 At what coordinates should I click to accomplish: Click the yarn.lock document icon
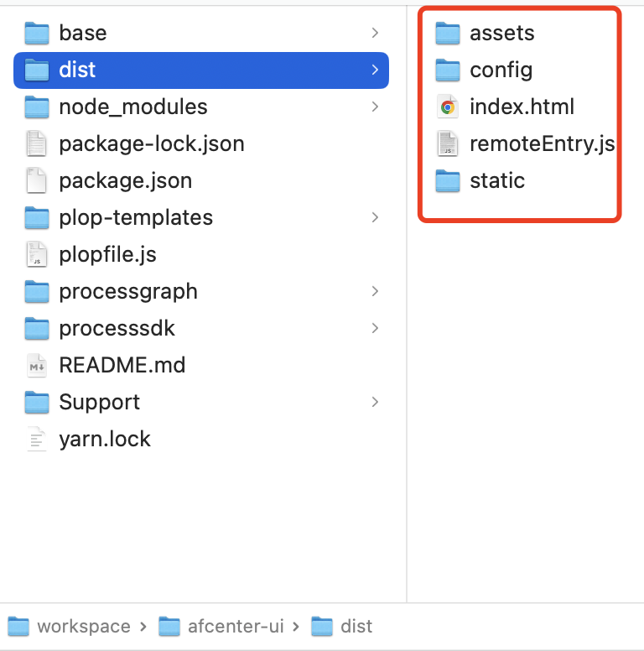click(37, 439)
